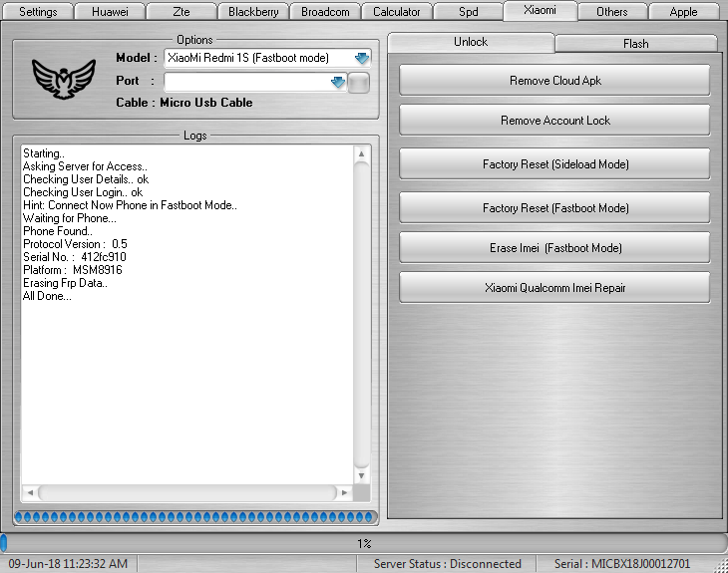Viewport: 728px width, 573px height.
Task: Open the Others tab
Action: 612,12
